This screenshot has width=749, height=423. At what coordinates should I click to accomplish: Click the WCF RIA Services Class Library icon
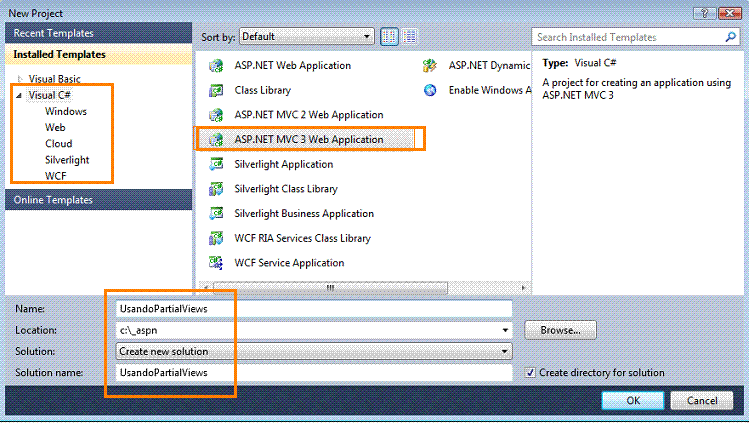coord(216,238)
